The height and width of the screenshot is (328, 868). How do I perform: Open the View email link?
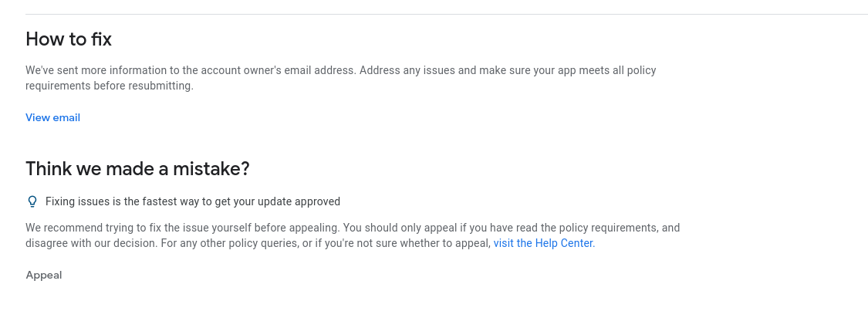(52, 117)
